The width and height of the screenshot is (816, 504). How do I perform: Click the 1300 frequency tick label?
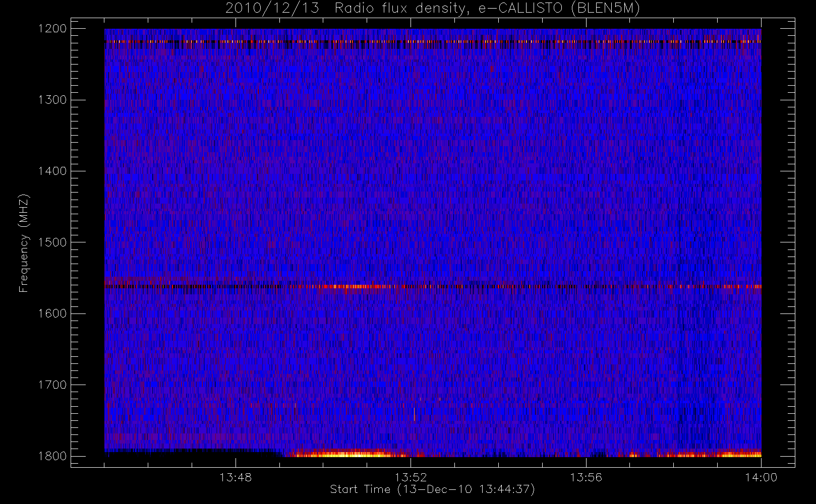tap(52, 100)
